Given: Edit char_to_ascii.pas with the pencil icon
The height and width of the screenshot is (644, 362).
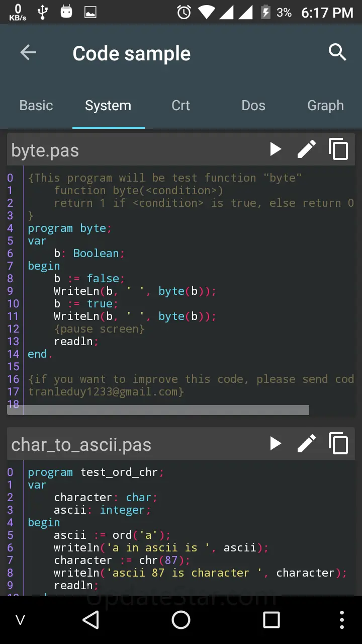Looking at the screenshot, I should pos(306,443).
